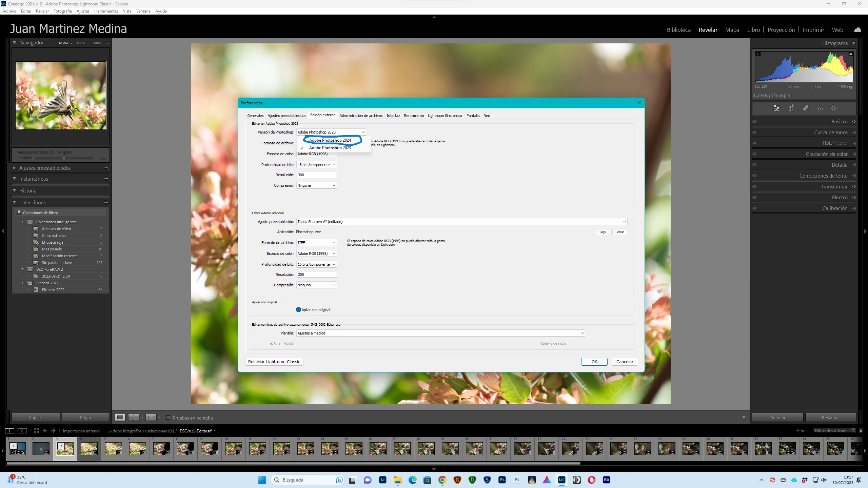This screenshot has height=488, width=868.
Task: Select the Edit sliders icon in tool strip
Action: tap(776, 108)
